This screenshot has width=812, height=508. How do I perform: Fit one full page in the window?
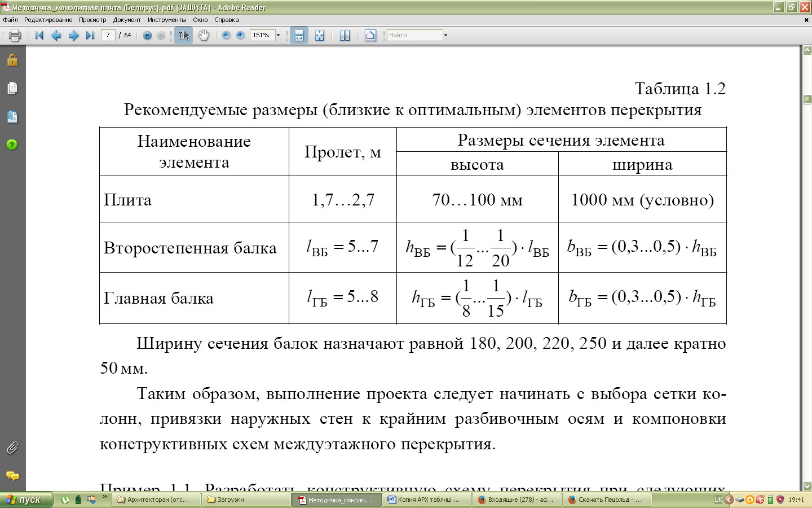(x=319, y=36)
